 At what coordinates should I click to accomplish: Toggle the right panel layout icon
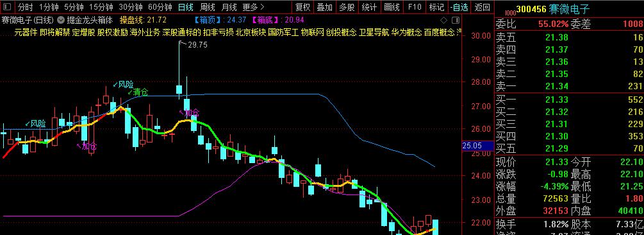(x=456, y=20)
